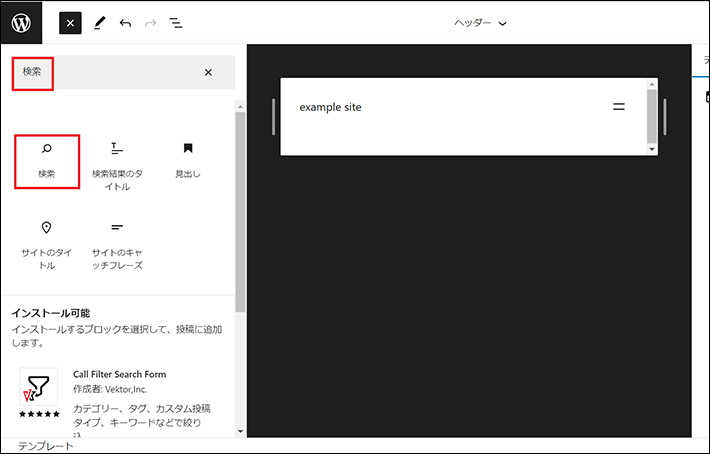The height and width of the screenshot is (454, 710).
Task: Insert the サイトのキャッチフレーズ block
Action: click(117, 245)
